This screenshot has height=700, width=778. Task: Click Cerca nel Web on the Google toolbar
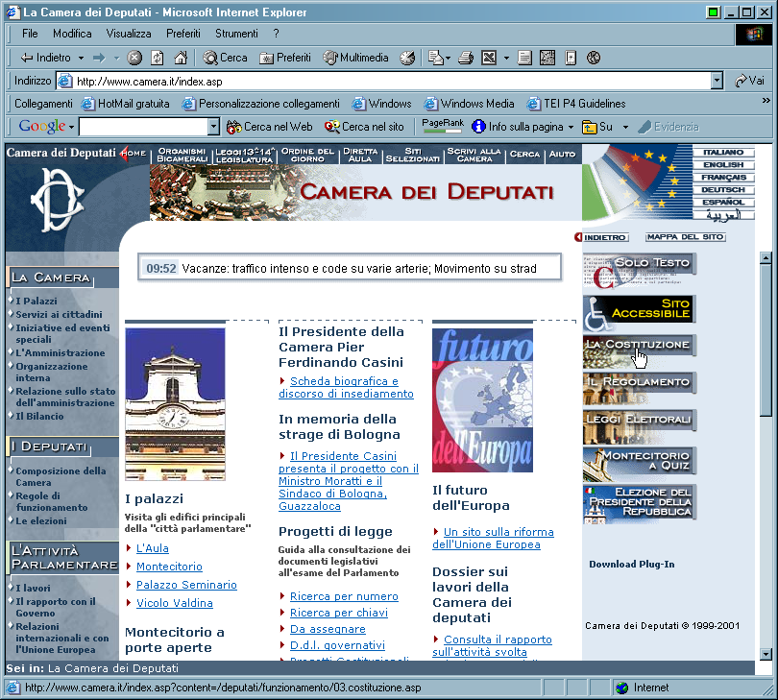270,127
